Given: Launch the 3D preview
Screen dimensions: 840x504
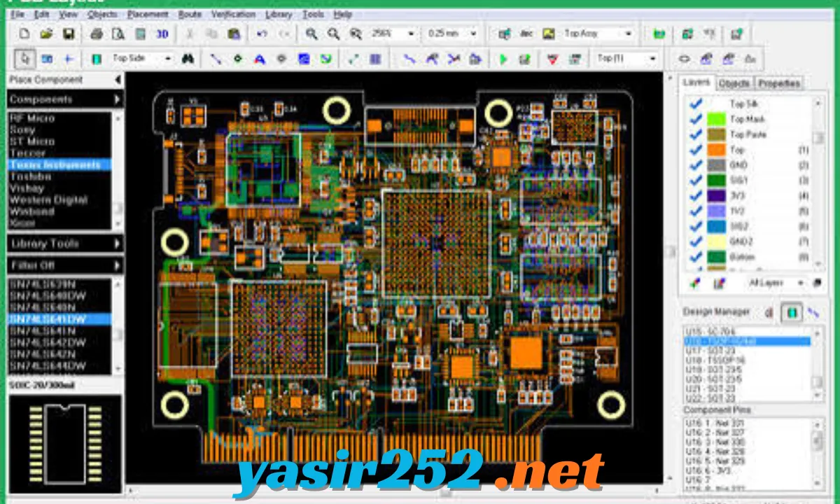Looking at the screenshot, I should point(162,34).
